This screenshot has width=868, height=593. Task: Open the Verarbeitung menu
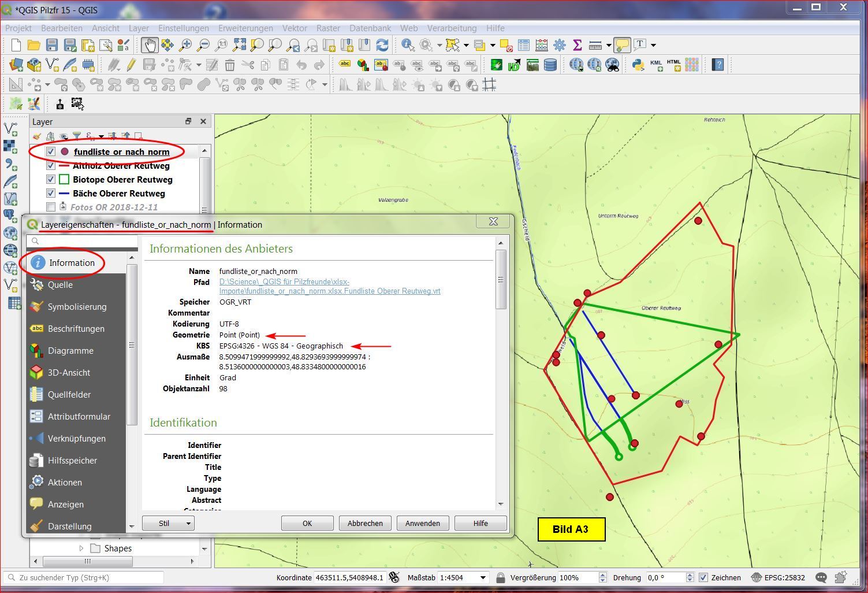pyautogui.click(x=452, y=28)
